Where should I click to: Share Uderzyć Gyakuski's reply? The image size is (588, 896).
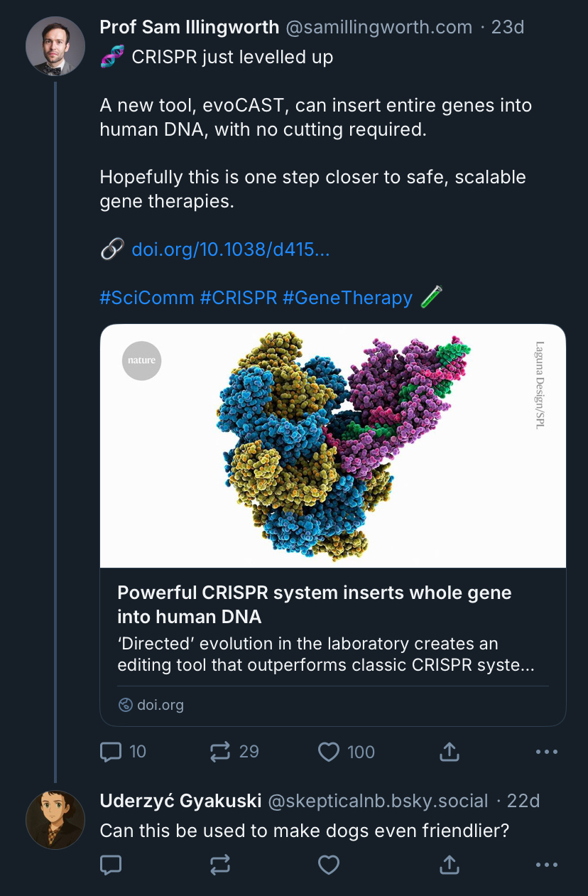450,864
